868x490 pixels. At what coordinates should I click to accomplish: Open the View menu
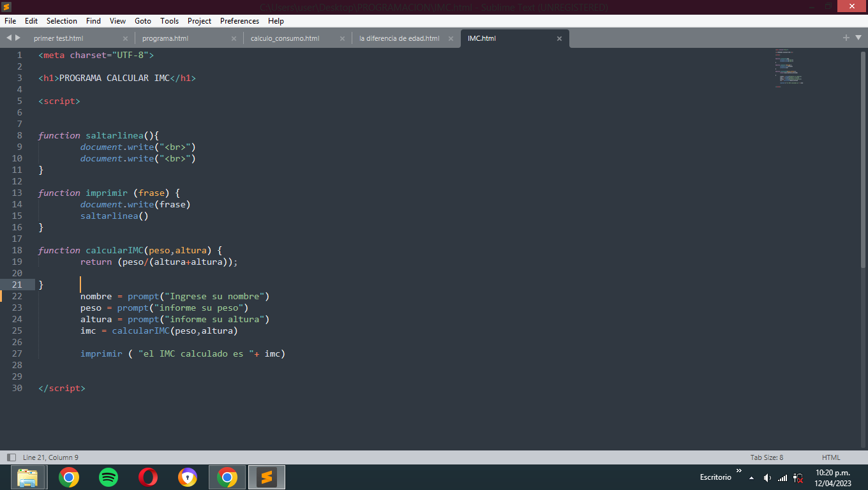[x=117, y=21]
